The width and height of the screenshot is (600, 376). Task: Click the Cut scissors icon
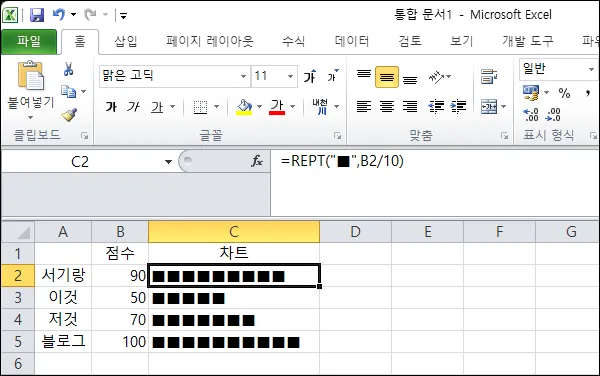click(x=68, y=69)
